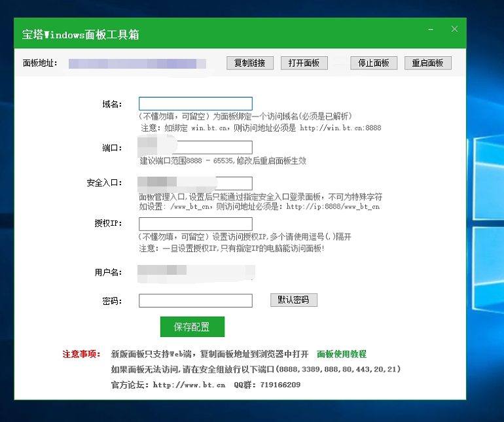Click the blurred 用户名 value
Viewport: 504px width, 422px height.
pos(196,273)
